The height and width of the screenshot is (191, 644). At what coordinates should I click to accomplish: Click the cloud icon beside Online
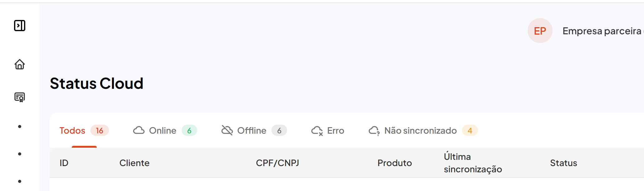pos(139,130)
